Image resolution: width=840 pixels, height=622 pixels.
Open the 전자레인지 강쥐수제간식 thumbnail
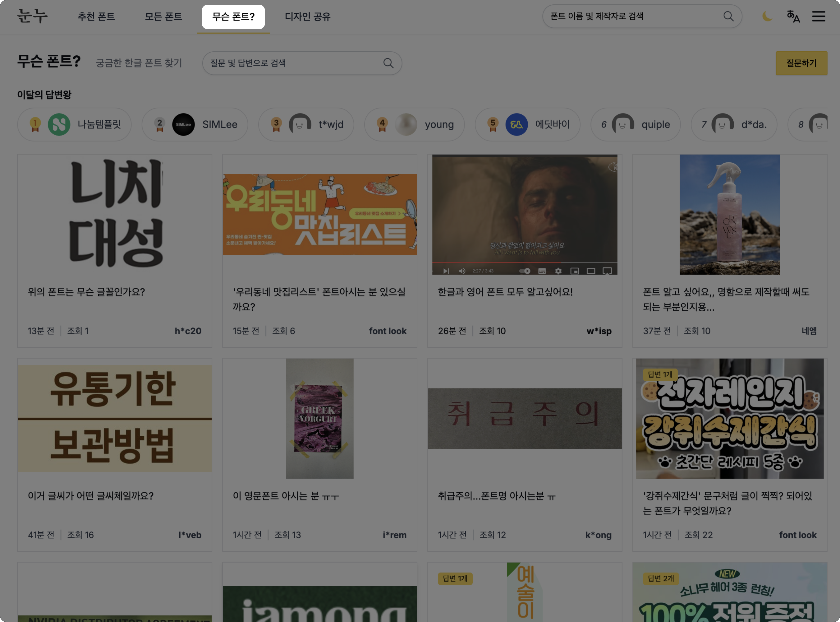click(x=730, y=418)
